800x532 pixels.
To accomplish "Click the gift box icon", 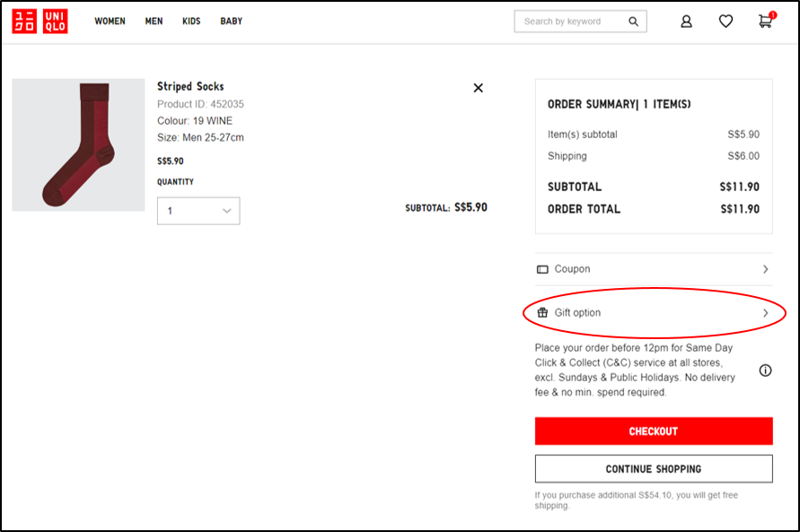I will 542,313.
